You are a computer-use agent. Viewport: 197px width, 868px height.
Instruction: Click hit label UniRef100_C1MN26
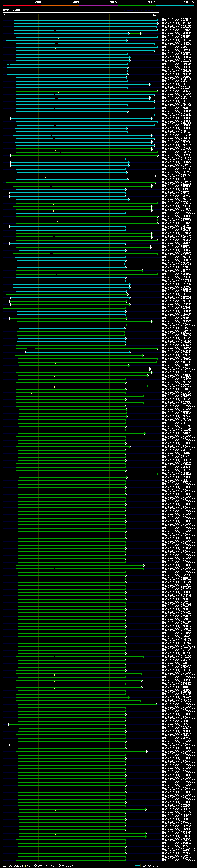pyautogui.click(x=177, y=474)
